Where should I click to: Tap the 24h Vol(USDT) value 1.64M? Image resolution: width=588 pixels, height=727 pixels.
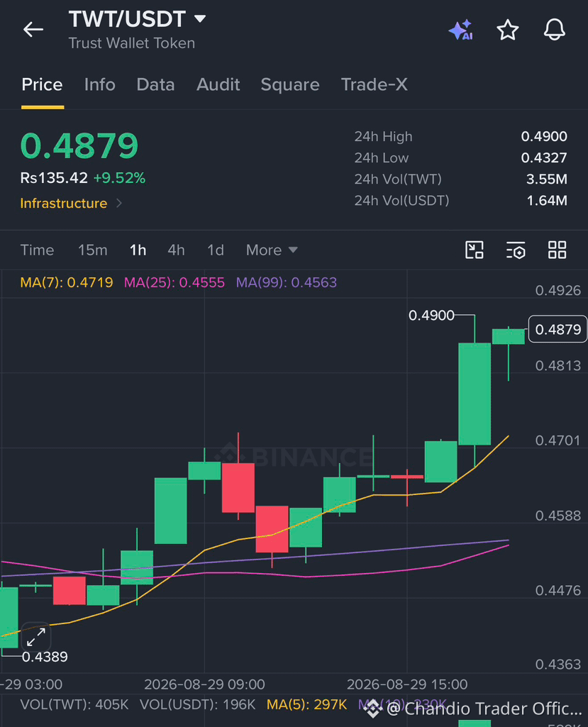coord(547,201)
